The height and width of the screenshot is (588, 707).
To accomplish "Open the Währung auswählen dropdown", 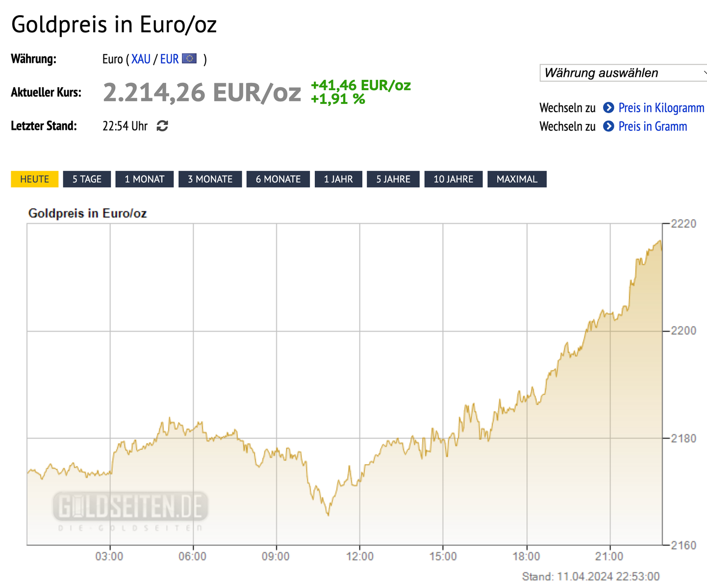I will [623, 73].
